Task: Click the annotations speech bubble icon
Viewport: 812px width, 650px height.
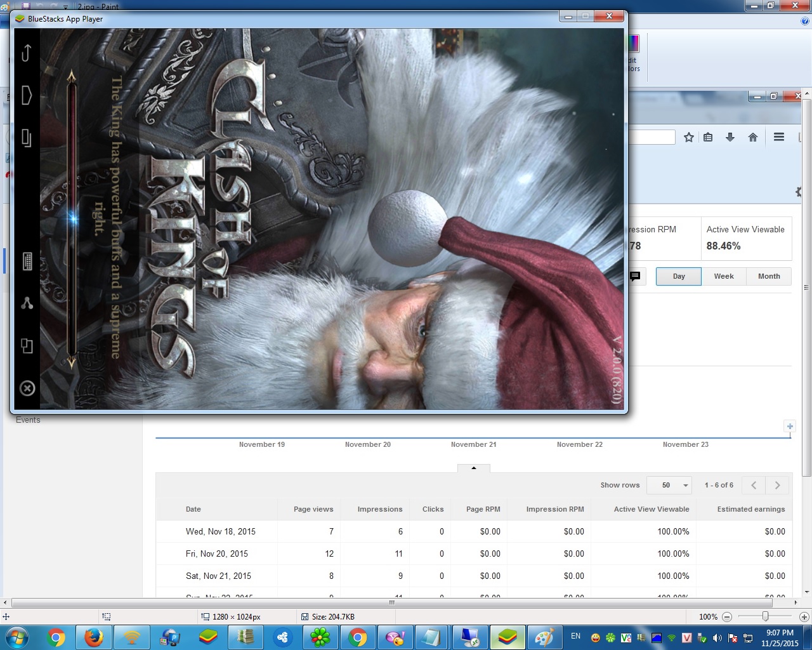Action: coord(635,276)
